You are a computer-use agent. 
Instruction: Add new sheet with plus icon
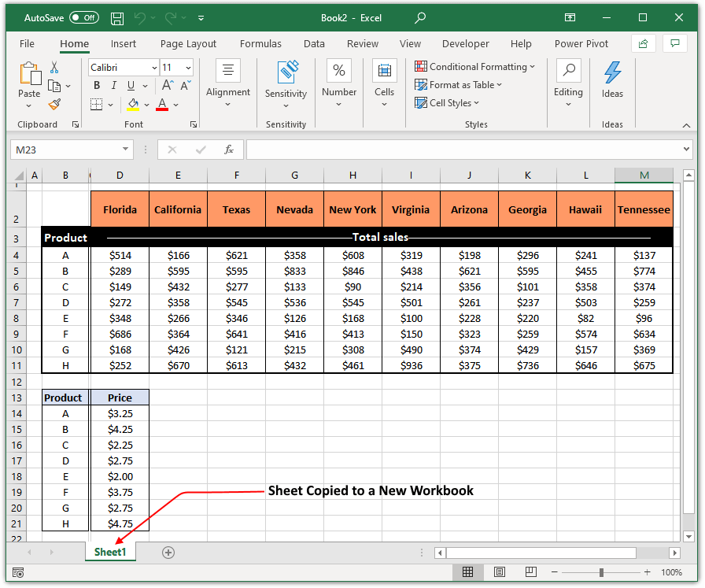(x=168, y=553)
